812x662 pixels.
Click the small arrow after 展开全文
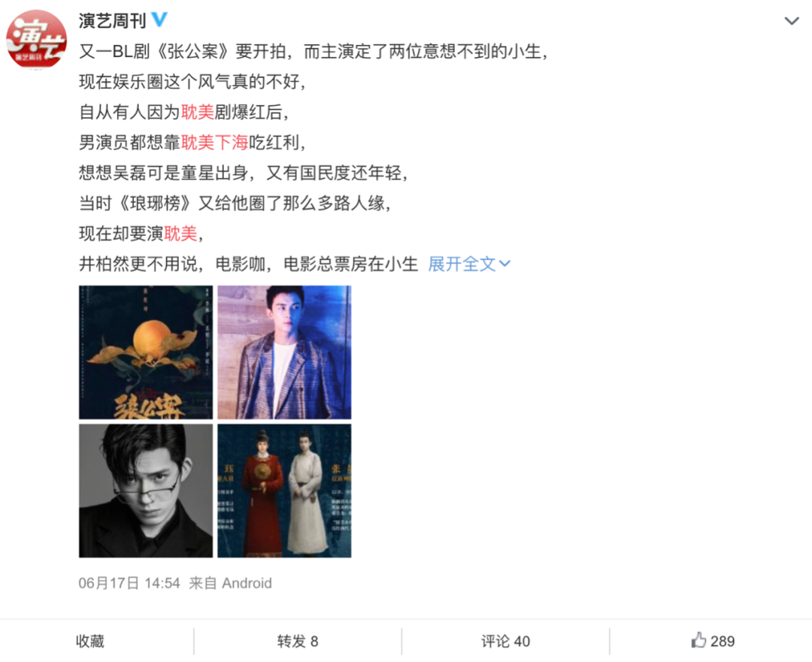pyautogui.click(x=504, y=264)
